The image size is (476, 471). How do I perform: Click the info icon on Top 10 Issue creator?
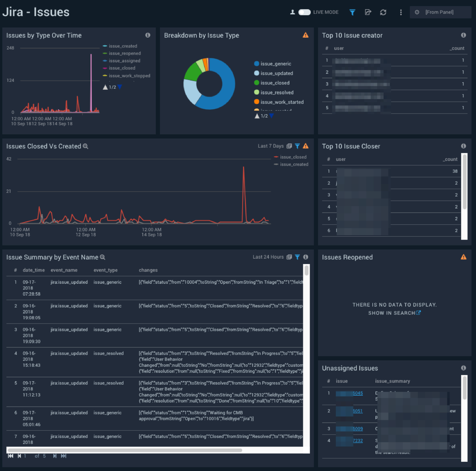point(463,35)
